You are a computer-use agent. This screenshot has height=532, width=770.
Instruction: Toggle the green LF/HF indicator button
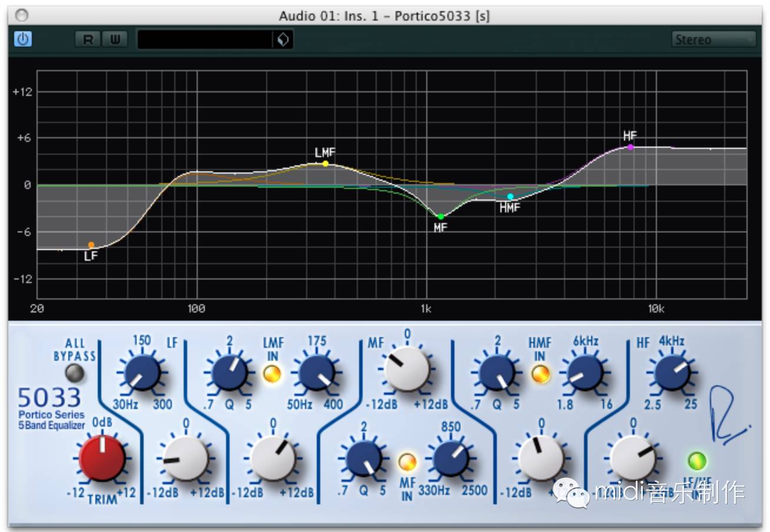coord(698,461)
